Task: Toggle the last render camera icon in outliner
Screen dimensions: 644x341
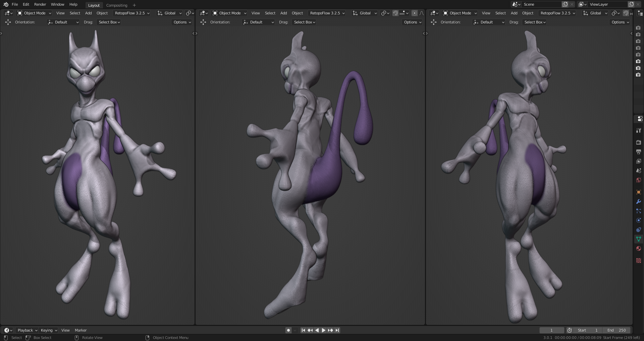Action: 638,75
